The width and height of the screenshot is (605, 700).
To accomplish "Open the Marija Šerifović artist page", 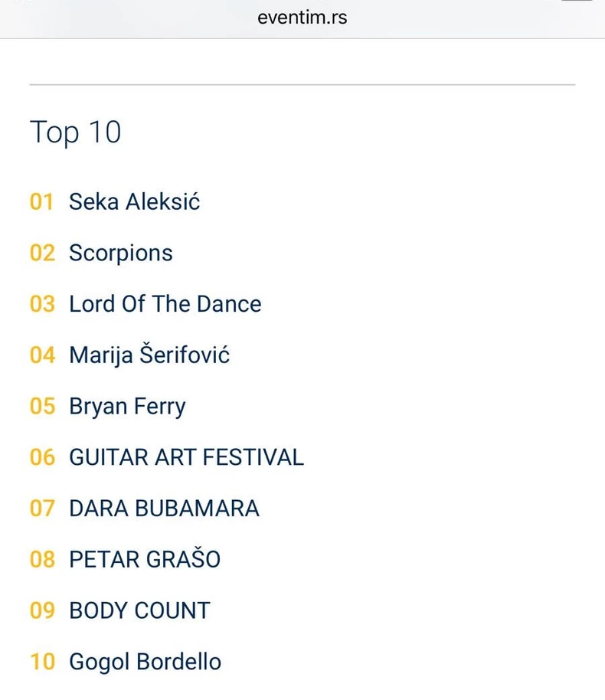I will (149, 355).
